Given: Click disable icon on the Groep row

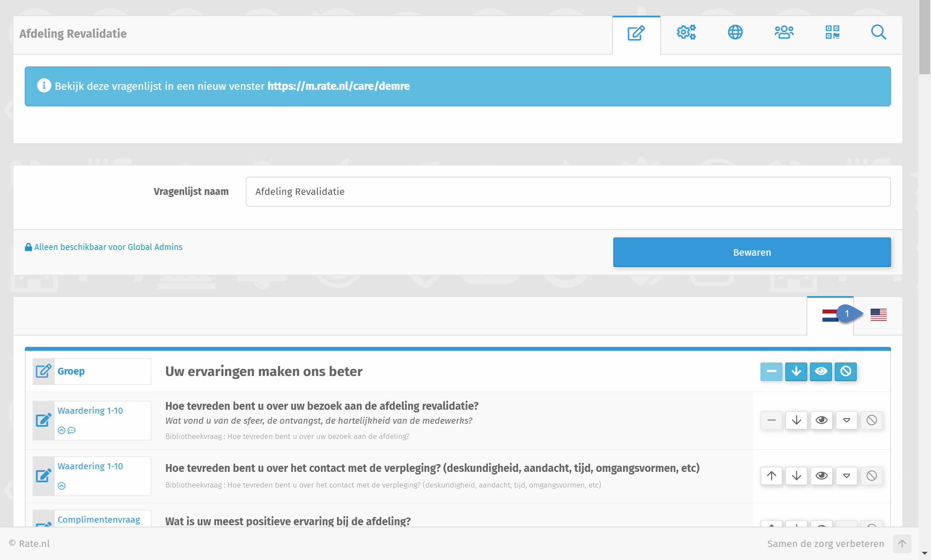Looking at the screenshot, I should [845, 372].
